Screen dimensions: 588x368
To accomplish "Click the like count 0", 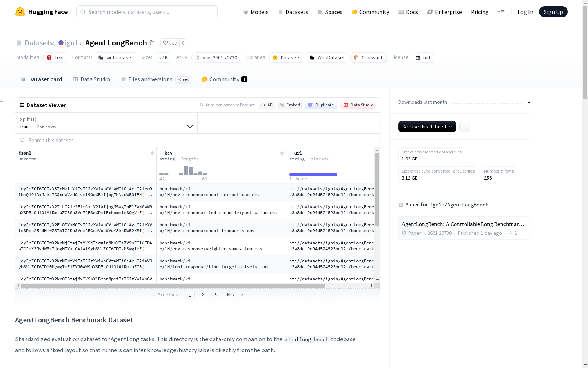I will click(183, 43).
